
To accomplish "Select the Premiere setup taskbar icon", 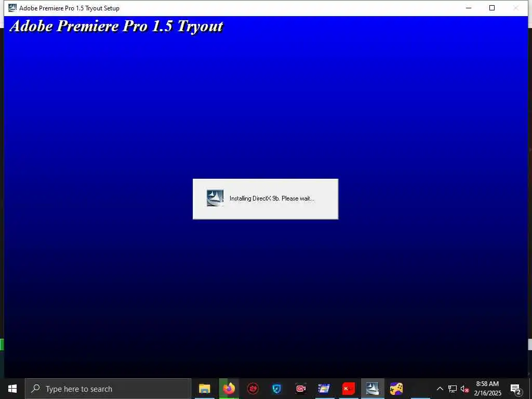I will point(373,389).
